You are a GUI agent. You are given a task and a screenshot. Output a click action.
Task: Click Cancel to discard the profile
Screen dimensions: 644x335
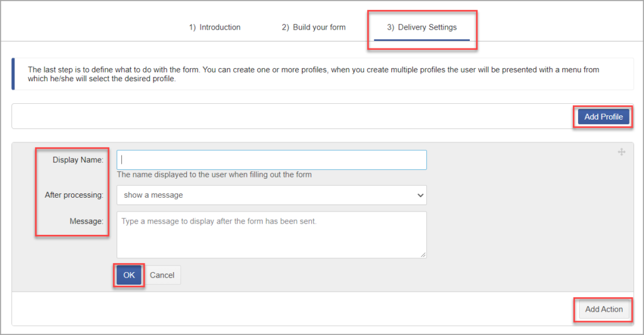(x=162, y=275)
